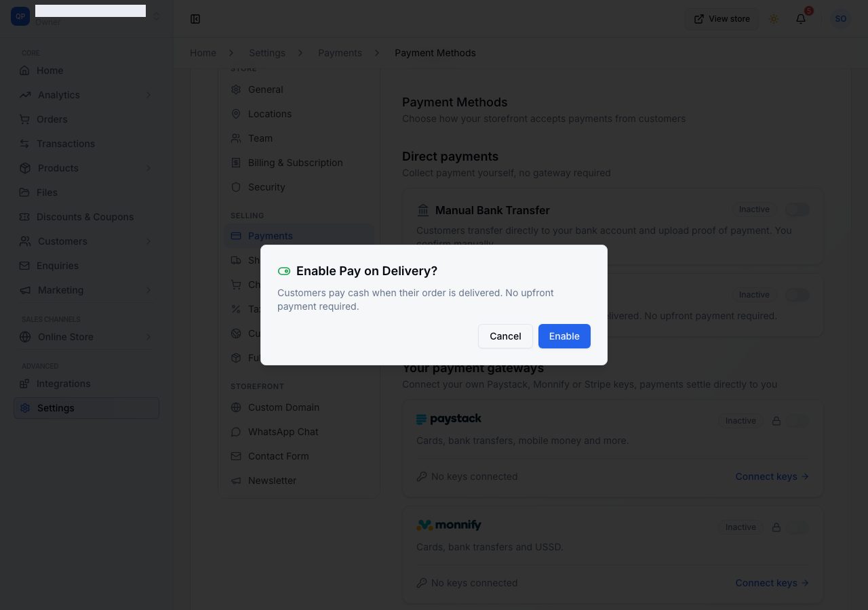Click the Products box icon
Image resolution: width=868 pixels, height=610 pixels.
[25, 168]
